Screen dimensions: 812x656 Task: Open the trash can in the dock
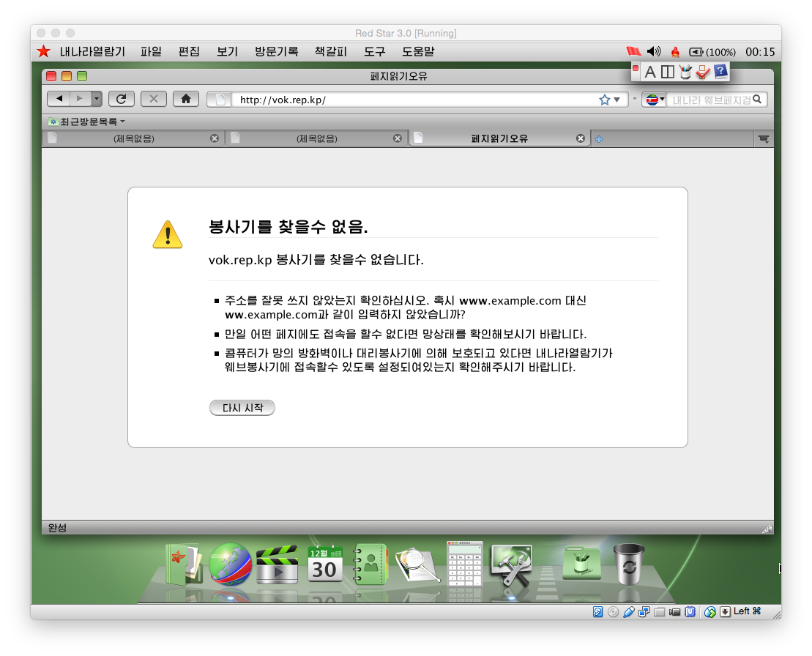629,564
